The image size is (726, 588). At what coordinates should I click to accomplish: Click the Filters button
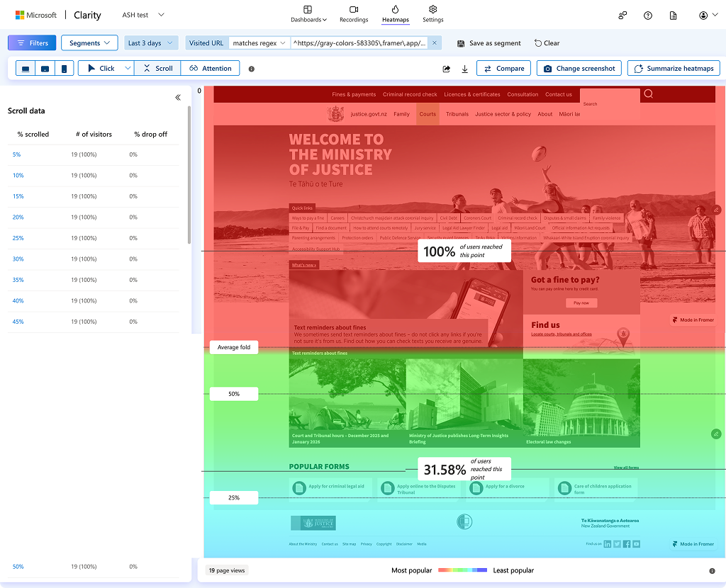(x=32, y=43)
